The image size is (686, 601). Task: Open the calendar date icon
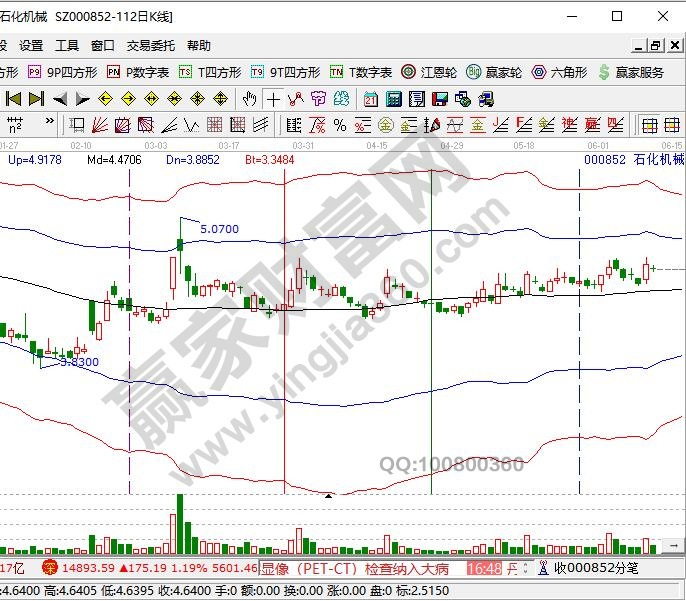point(371,99)
